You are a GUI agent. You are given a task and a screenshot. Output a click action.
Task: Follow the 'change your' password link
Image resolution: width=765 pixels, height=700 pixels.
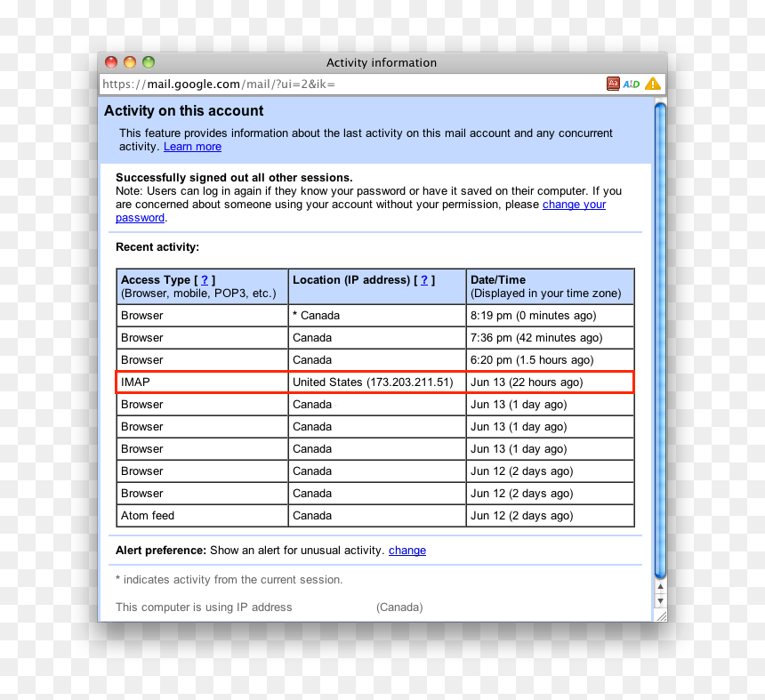tap(575, 205)
